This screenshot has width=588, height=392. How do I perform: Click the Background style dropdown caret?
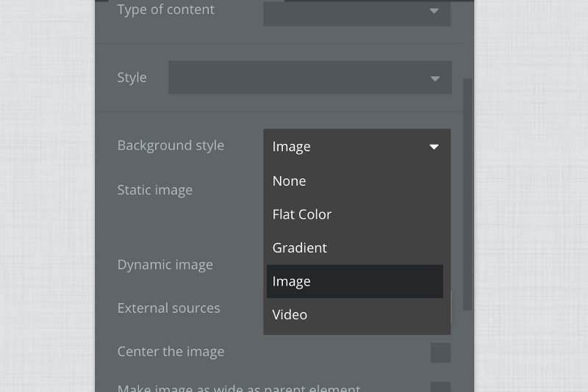(434, 147)
